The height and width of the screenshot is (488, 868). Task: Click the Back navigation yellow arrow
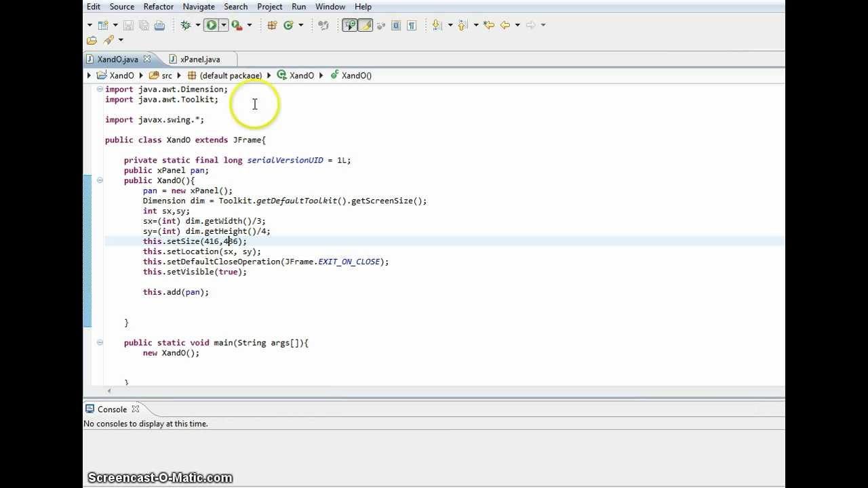505,25
